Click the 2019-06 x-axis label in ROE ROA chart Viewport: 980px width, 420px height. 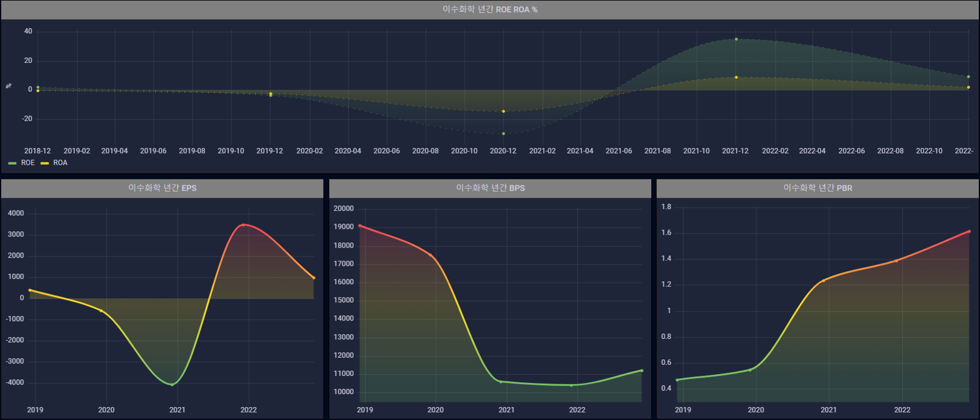pyautogui.click(x=154, y=151)
